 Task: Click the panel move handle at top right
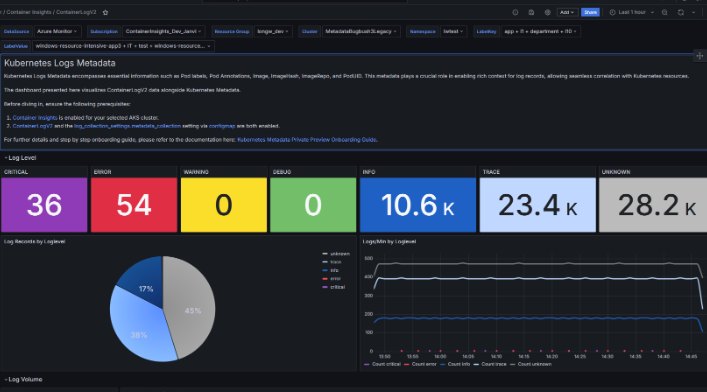(699, 56)
